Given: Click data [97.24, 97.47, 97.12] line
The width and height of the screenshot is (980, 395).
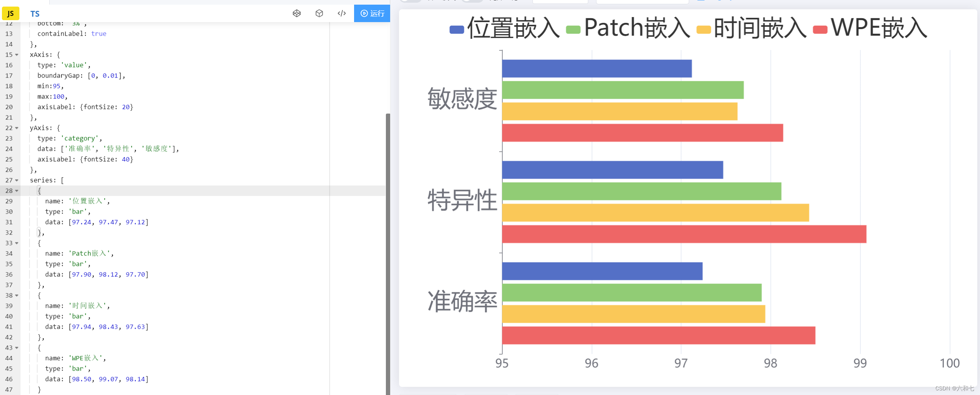Looking at the screenshot, I should point(97,222).
